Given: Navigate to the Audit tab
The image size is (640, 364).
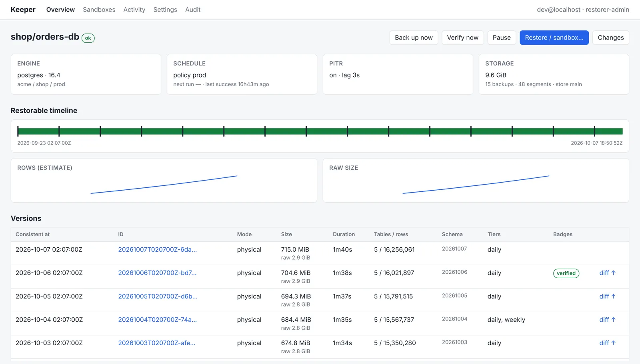Looking at the screenshot, I should point(193,10).
